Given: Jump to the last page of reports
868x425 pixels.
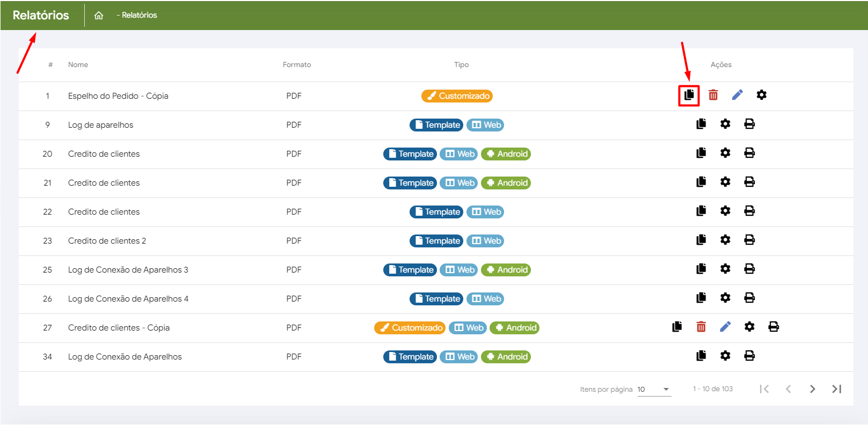Looking at the screenshot, I should (x=836, y=390).
